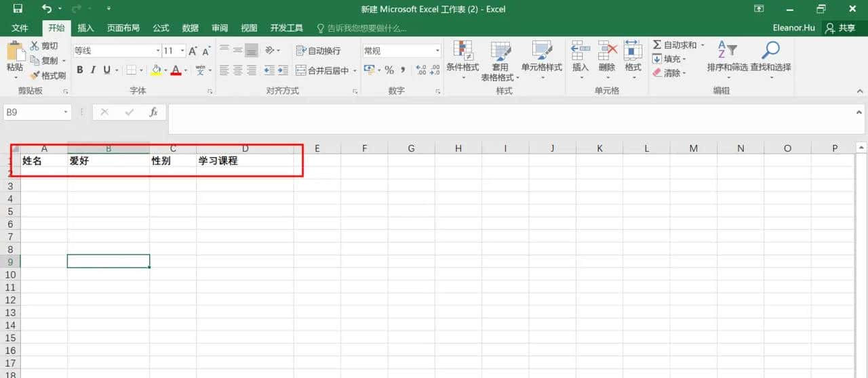The height and width of the screenshot is (378, 868).
Task: Increase indent icon
Action: coord(283,70)
